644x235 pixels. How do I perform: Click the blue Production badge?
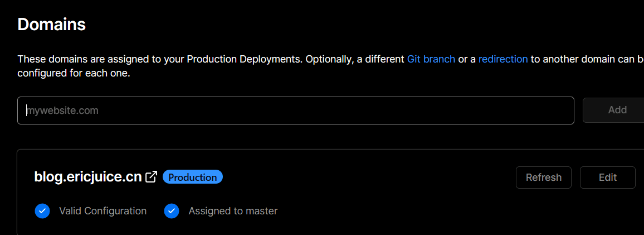point(193,177)
